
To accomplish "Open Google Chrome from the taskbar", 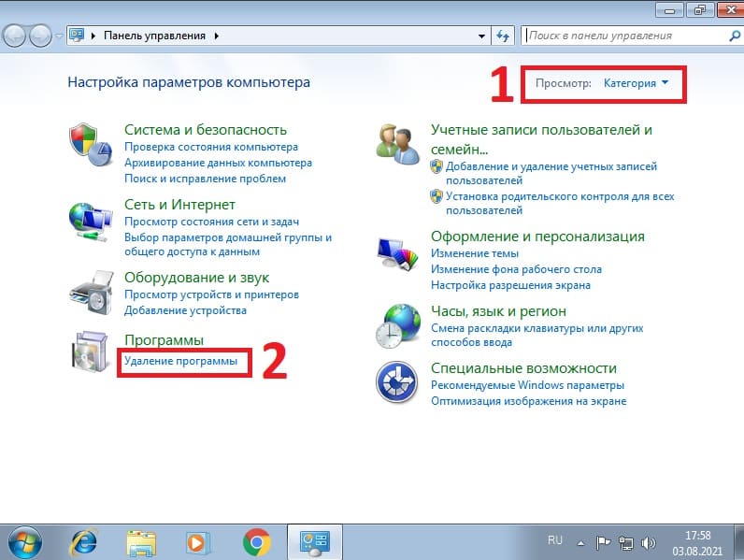I will (x=257, y=542).
